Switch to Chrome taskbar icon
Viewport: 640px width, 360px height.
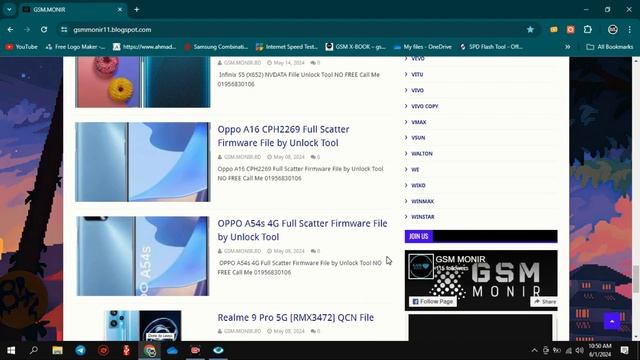coord(150,350)
